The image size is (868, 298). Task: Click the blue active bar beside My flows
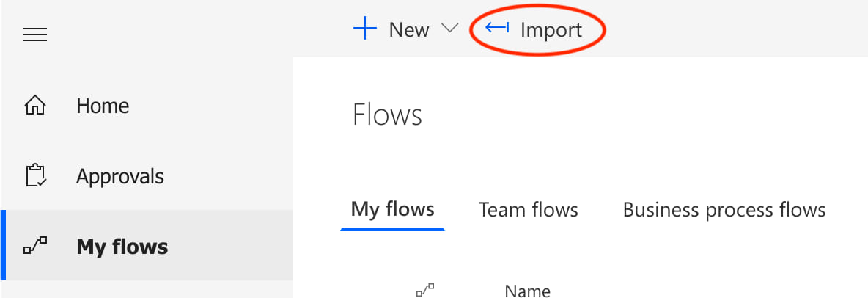[x=4, y=247]
